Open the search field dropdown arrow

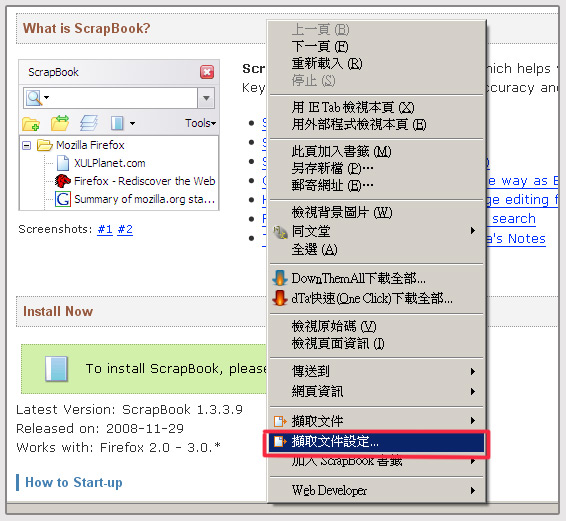[206, 98]
